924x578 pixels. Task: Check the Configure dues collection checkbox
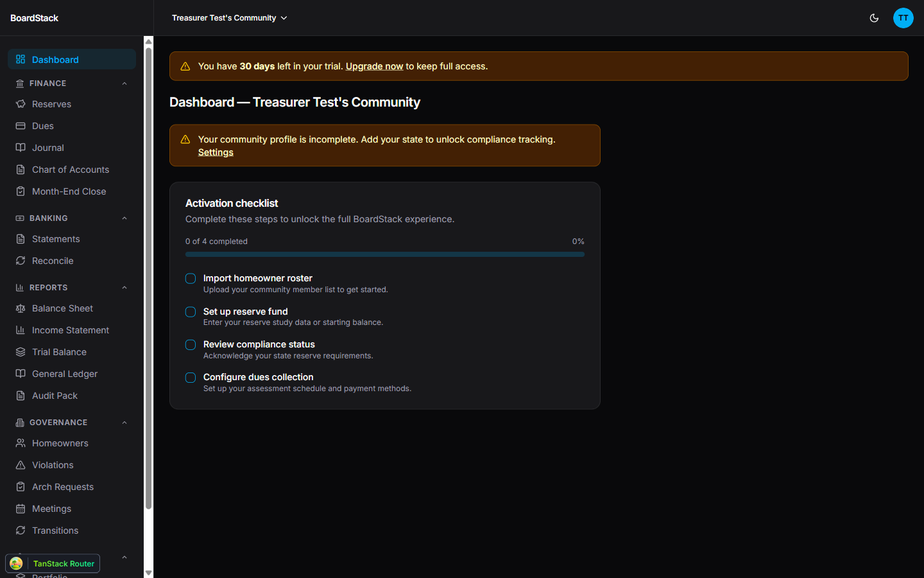(191, 378)
